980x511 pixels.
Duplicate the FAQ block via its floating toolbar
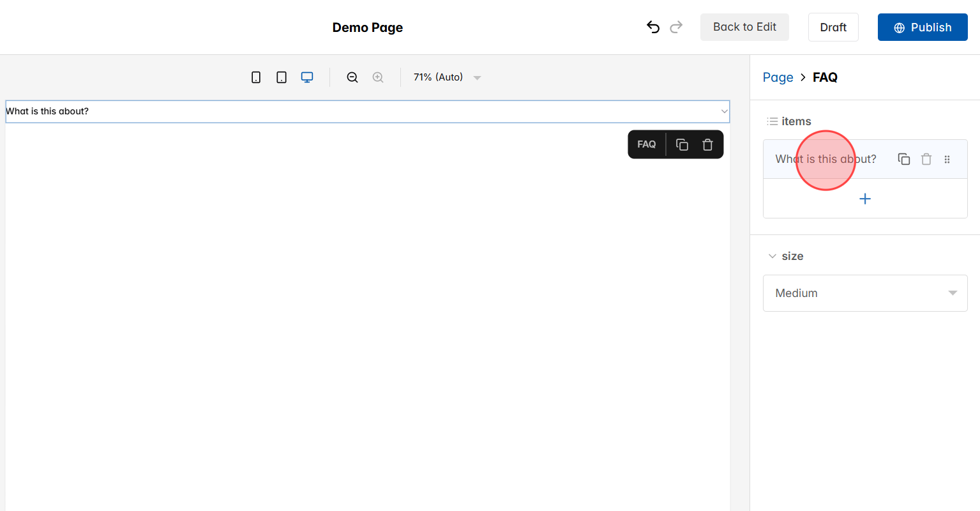[x=682, y=144]
